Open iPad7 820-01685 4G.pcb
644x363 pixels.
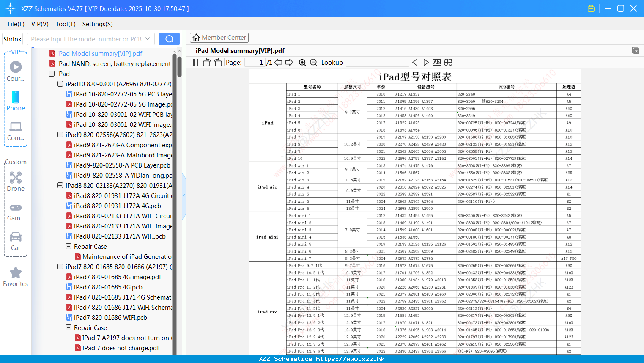click(108, 287)
